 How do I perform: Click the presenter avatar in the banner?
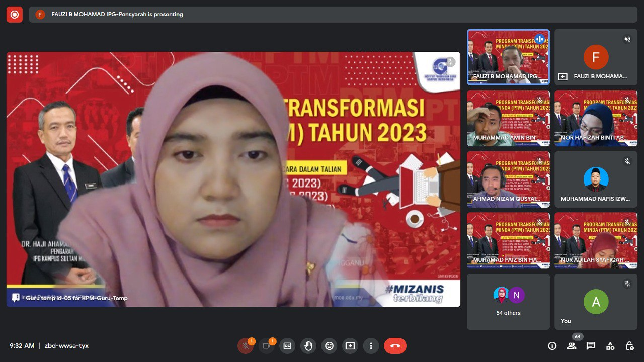pos(40,15)
